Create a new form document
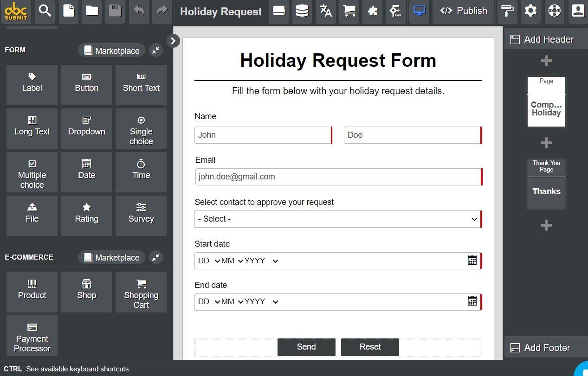Image resolution: width=588 pixels, height=376 pixels. click(69, 11)
